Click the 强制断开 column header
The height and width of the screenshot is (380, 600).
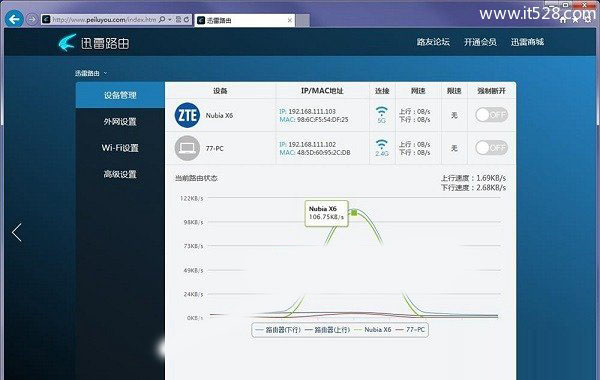(492, 91)
